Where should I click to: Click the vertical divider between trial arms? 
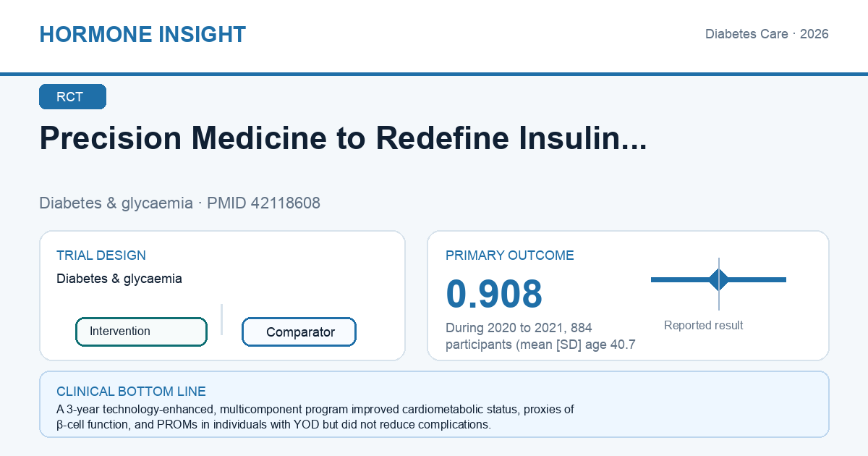[221, 319]
